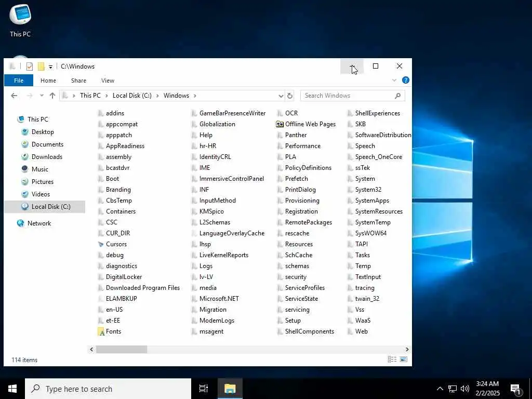Open recent locations dropdown arrow
This screenshot has height=399, width=532.
coord(42,96)
